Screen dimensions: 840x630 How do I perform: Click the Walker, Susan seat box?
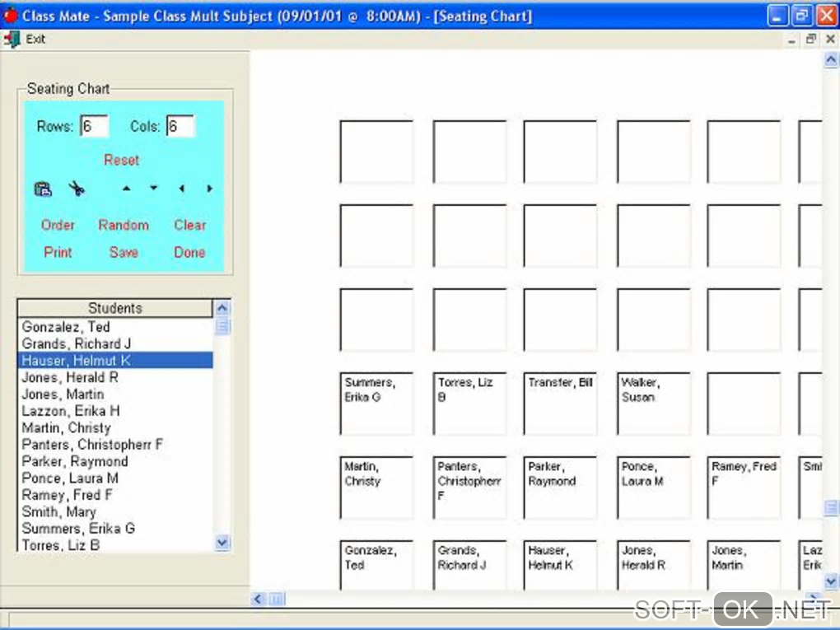click(x=654, y=404)
